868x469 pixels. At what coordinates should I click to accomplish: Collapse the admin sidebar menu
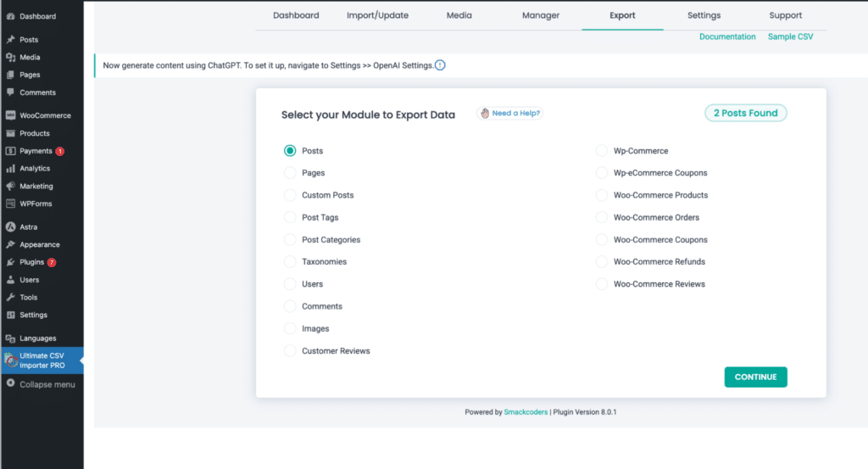[x=41, y=384]
